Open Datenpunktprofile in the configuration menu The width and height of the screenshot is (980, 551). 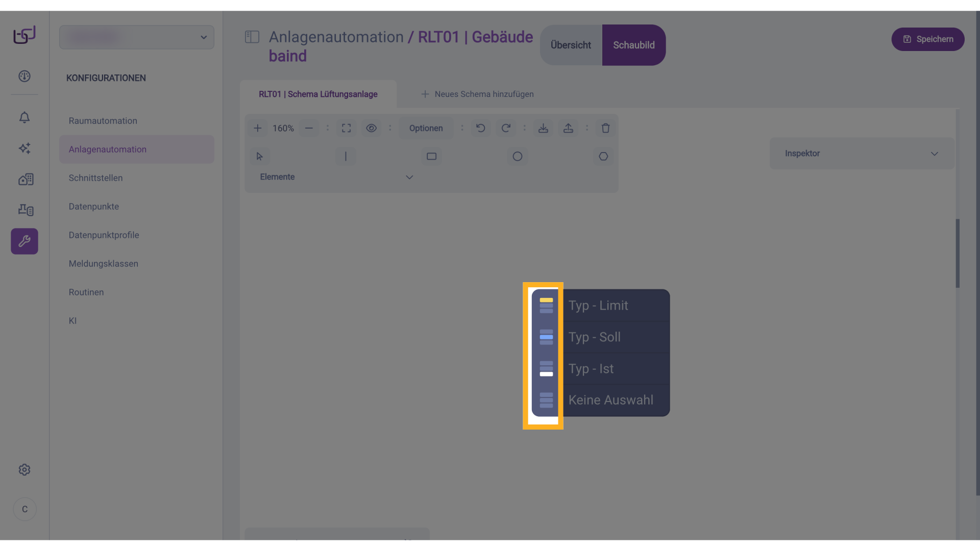104,235
